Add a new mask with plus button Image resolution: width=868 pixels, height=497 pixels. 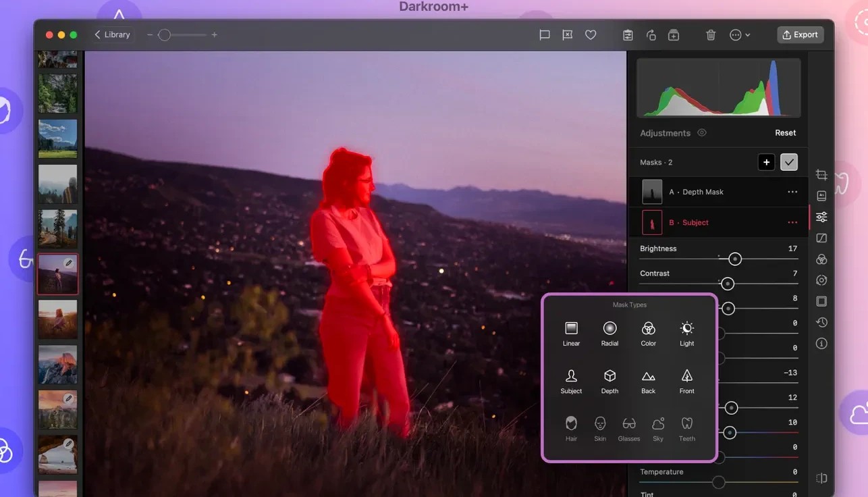point(766,162)
